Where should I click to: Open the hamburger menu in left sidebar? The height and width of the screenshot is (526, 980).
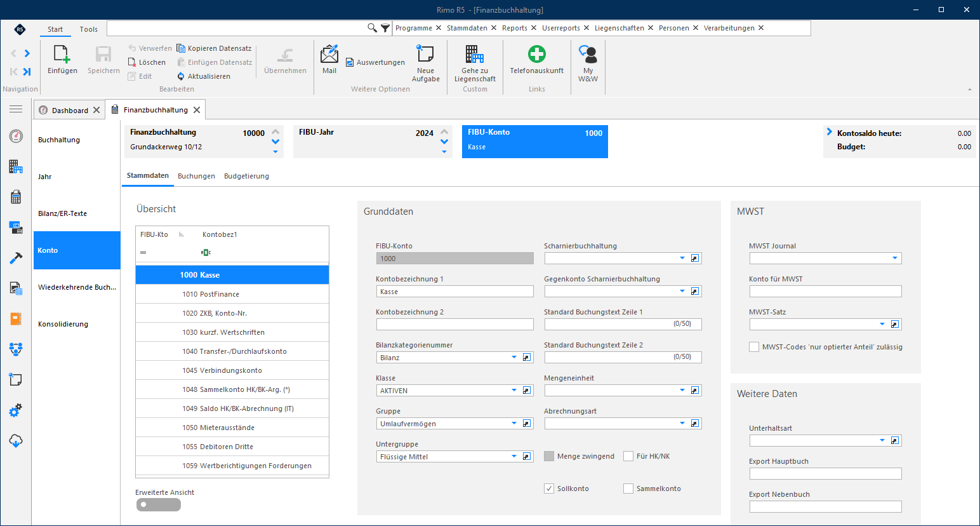[x=16, y=109]
